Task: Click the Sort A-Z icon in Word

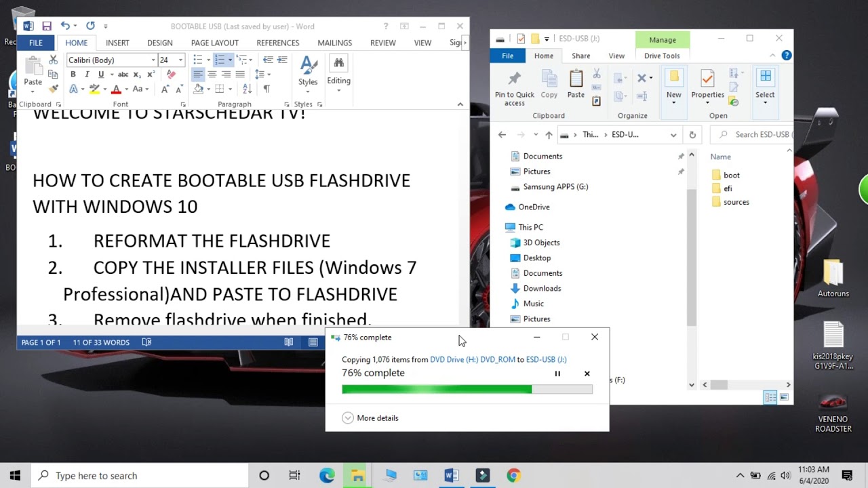Action: pyautogui.click(x=247, y=89)
